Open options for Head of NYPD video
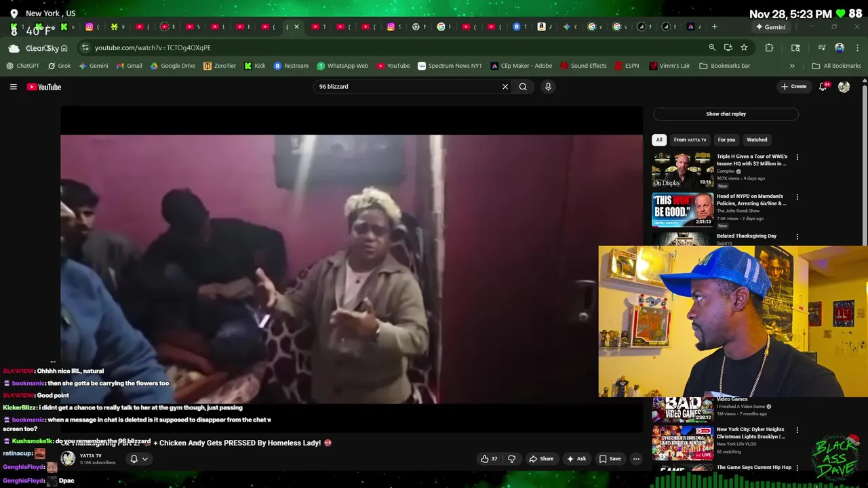 pos(797,197)
